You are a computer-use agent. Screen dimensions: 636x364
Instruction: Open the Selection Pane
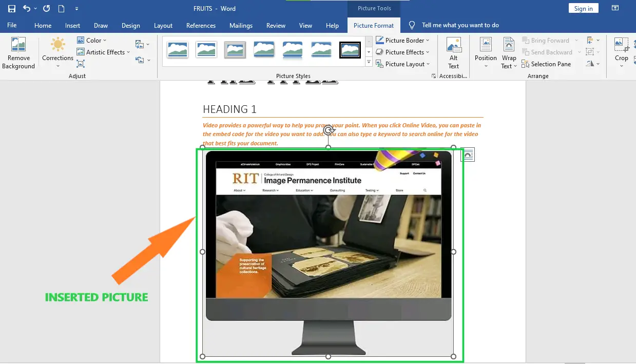(547, 64)
